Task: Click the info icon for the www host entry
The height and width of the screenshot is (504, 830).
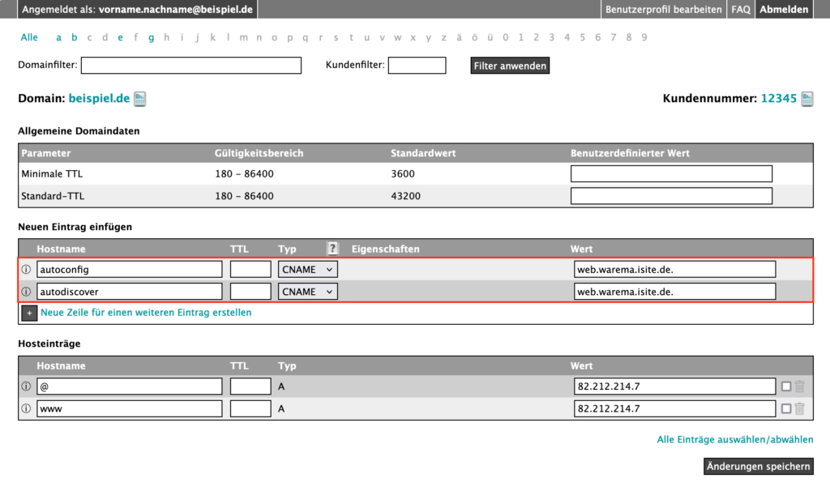Action: (x=26, y=409)
